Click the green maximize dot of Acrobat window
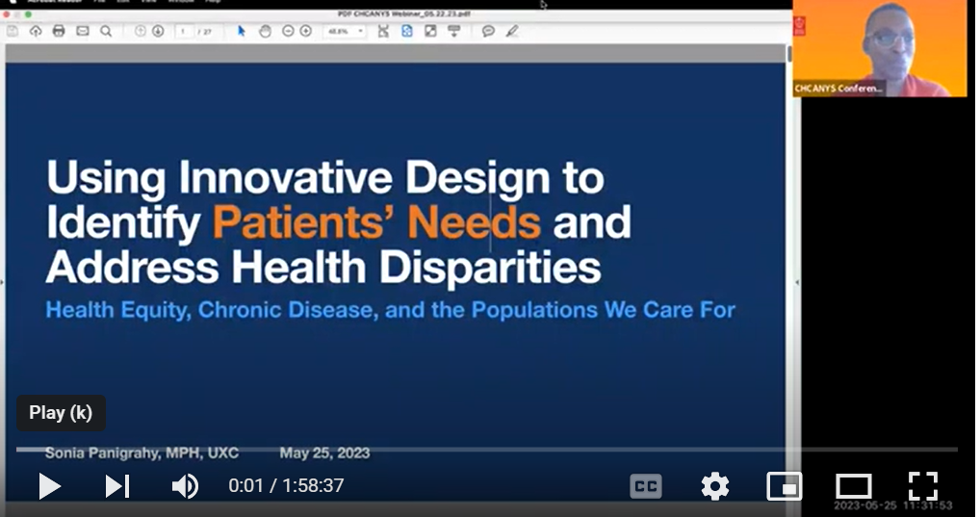 click(x=28, y=13)
